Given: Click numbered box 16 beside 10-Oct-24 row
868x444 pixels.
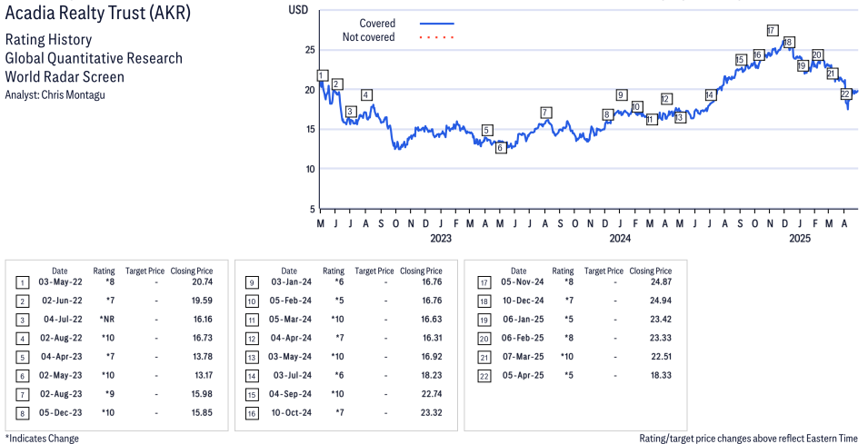Looking at the screenshot, I should pyautogui.click(x=252, y=414).
